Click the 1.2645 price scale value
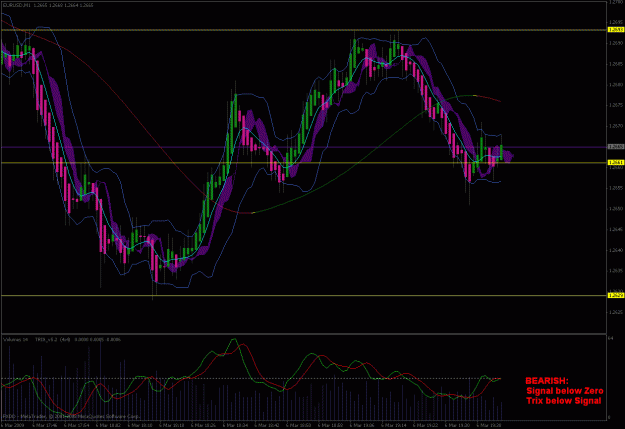The image size is (625, 429). [615, 229]
